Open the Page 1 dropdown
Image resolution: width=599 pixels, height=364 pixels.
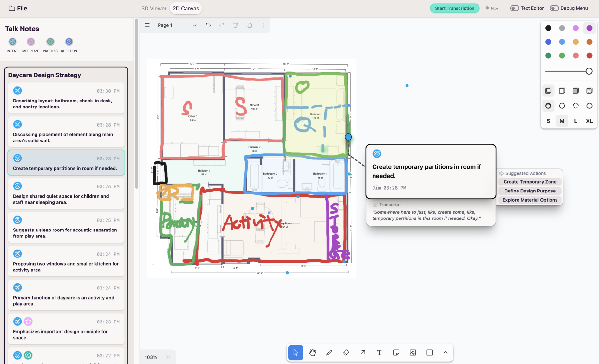(x=177, y=25)
